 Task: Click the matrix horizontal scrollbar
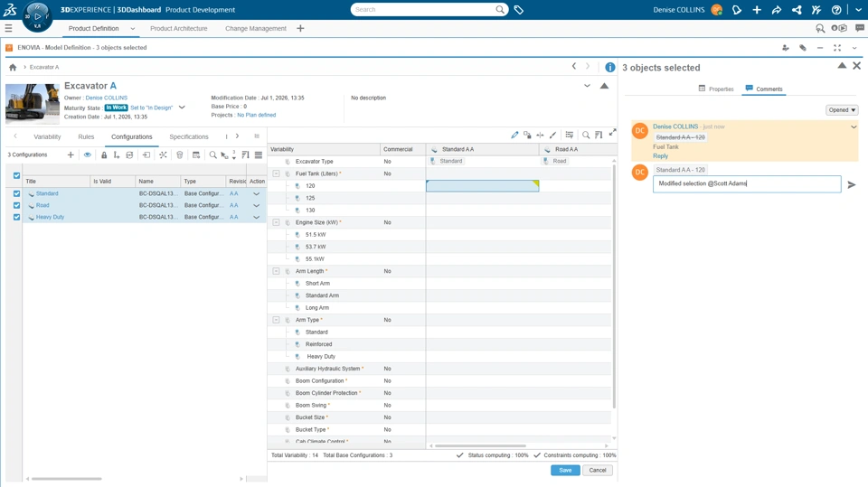pos(480,445)
